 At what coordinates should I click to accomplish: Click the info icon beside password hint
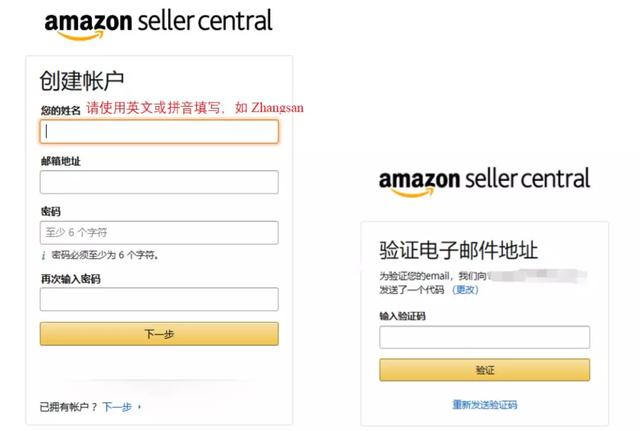tap(43, 255)
